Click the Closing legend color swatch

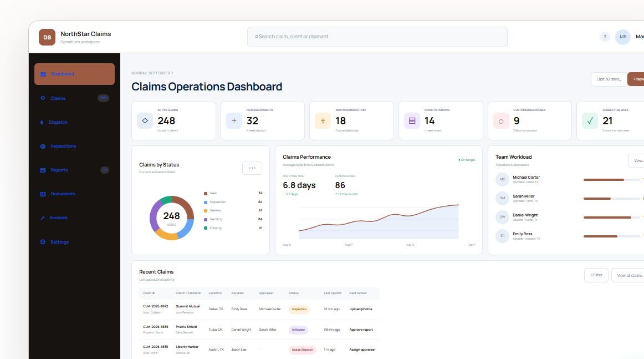pos(206,228)
